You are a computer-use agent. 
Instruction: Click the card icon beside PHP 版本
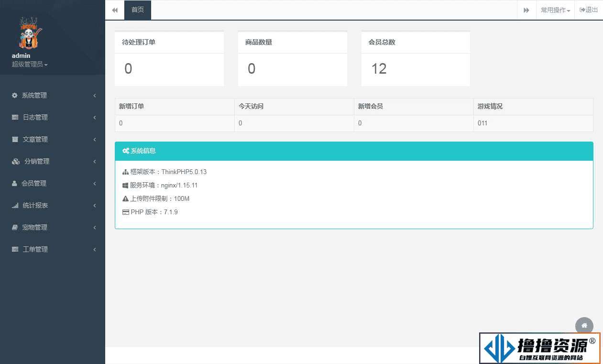coord(126,212)
